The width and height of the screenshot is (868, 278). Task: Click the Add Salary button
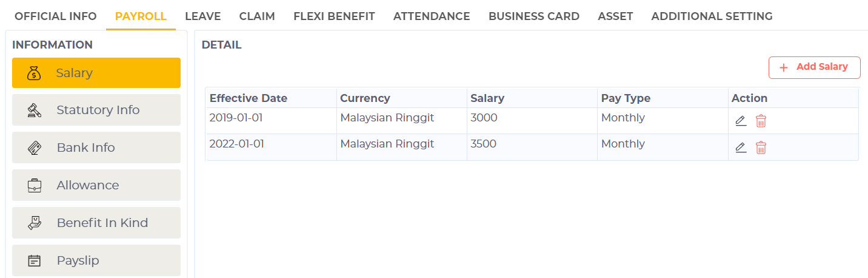point(814,67)
